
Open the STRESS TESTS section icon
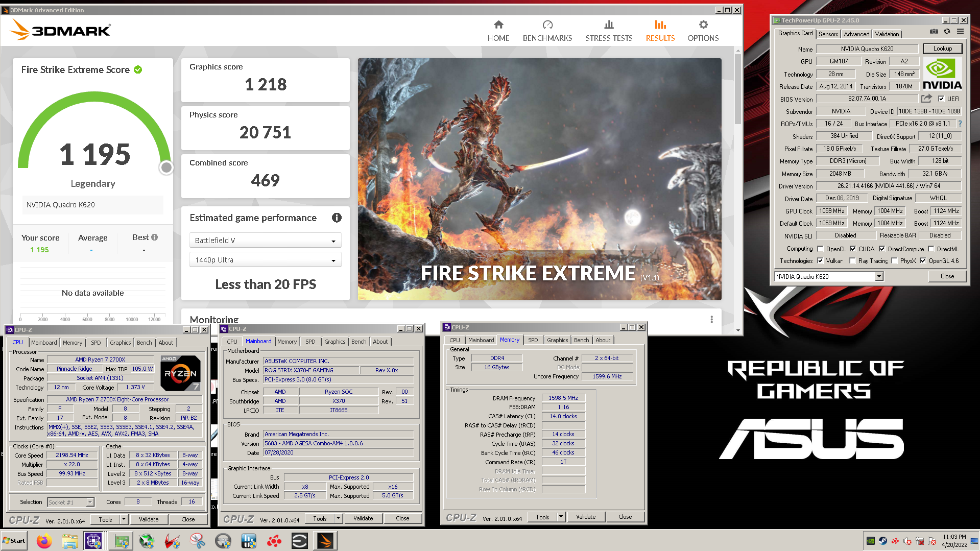(x=609, y=25)
